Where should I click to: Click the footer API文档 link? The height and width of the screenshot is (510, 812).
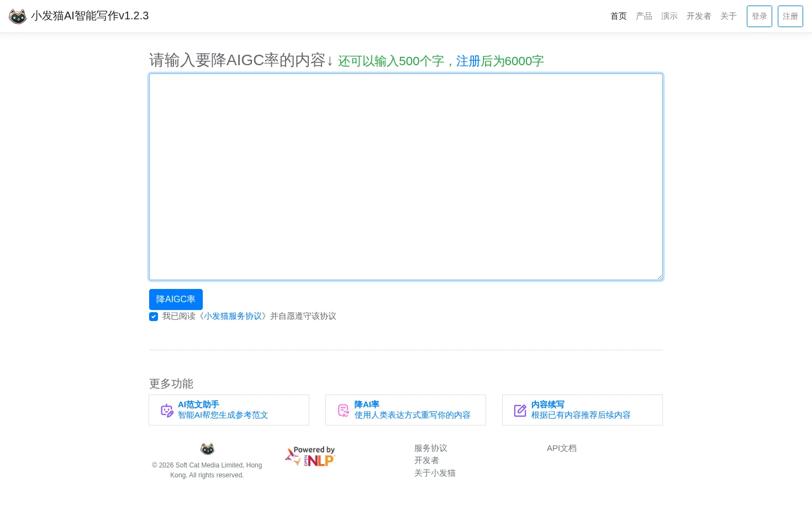(562, 448)
